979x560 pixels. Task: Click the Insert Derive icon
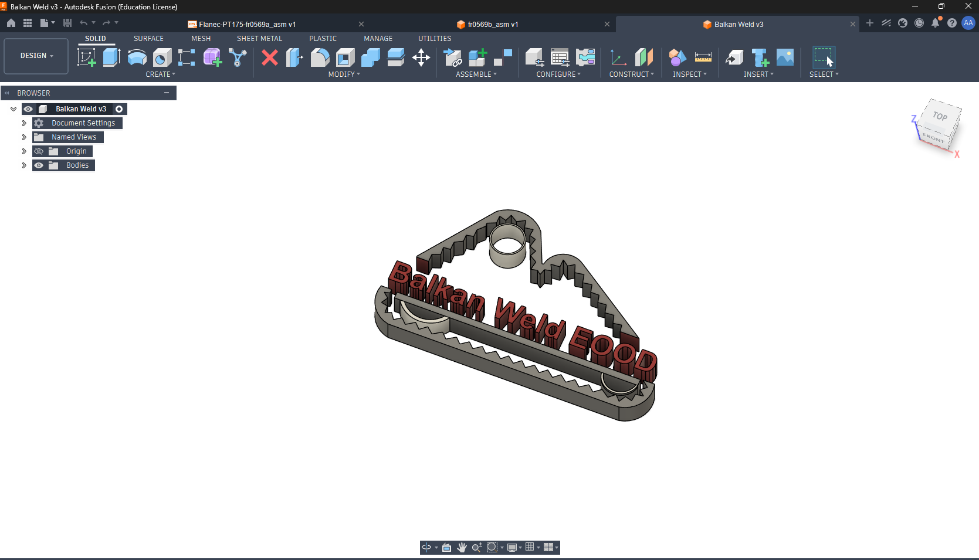(734, 57)
